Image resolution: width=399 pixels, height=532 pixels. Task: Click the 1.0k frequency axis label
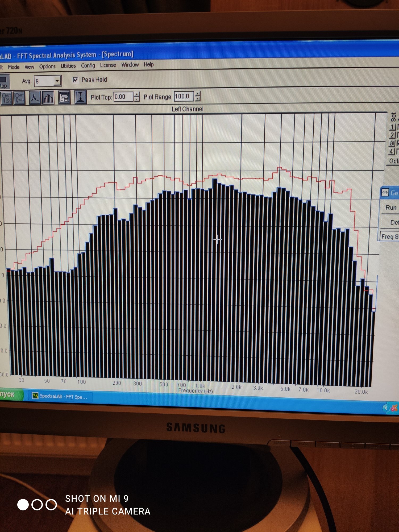[x=200, y=386]
